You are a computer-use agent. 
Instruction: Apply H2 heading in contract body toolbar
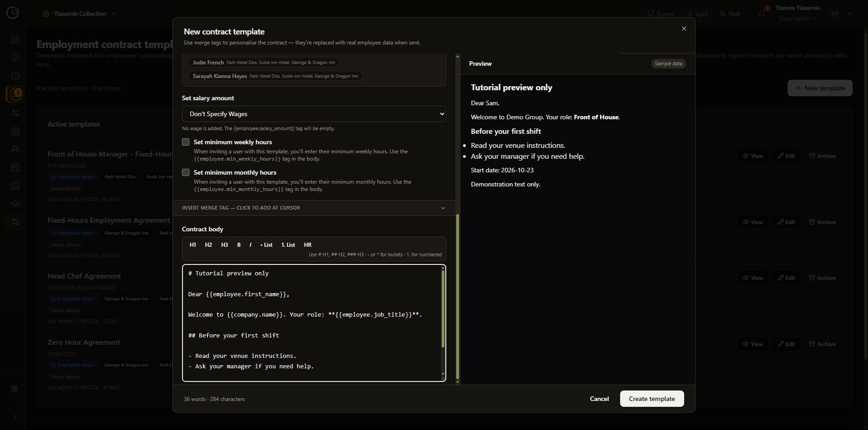point(208,245)
